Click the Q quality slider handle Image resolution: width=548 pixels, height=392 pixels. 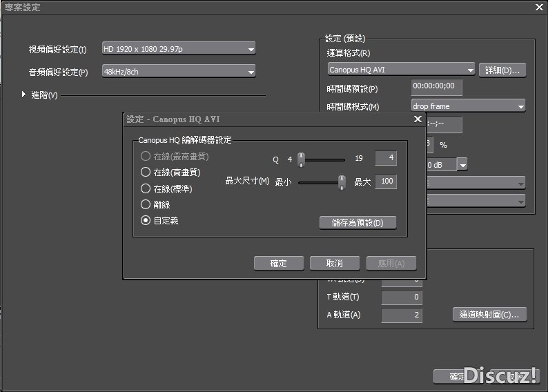[301, 159]
